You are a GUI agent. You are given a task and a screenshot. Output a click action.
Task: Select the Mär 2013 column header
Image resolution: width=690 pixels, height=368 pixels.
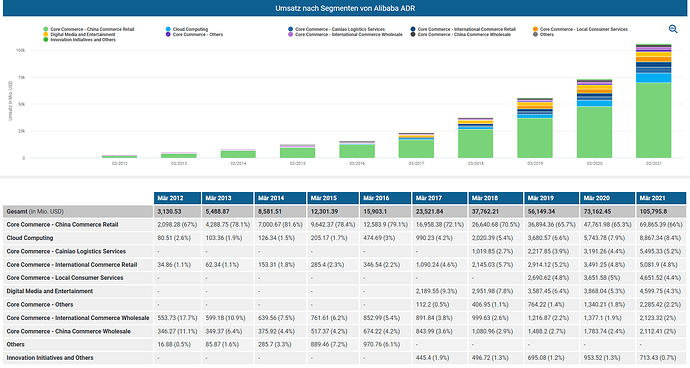[228, 198]
